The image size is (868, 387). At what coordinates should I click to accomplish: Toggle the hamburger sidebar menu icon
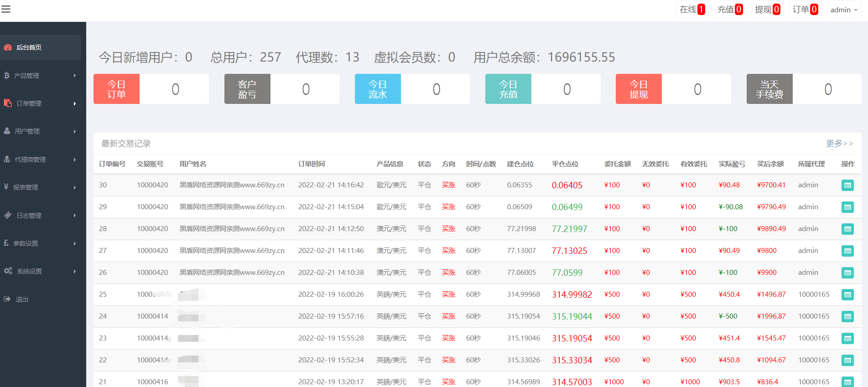coord(5,9)
